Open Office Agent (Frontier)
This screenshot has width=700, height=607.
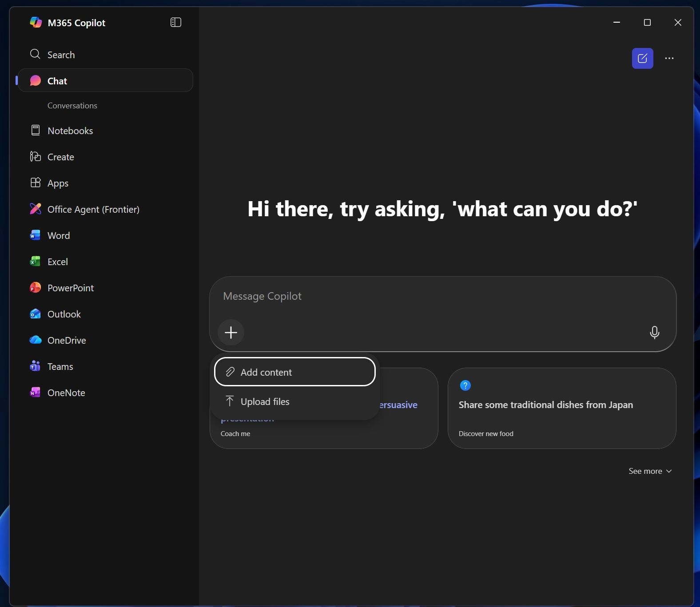93,210
